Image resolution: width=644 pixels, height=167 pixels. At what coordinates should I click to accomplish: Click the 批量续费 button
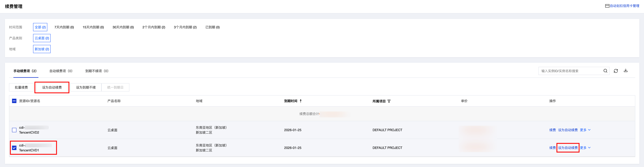(x=21, y=87)
